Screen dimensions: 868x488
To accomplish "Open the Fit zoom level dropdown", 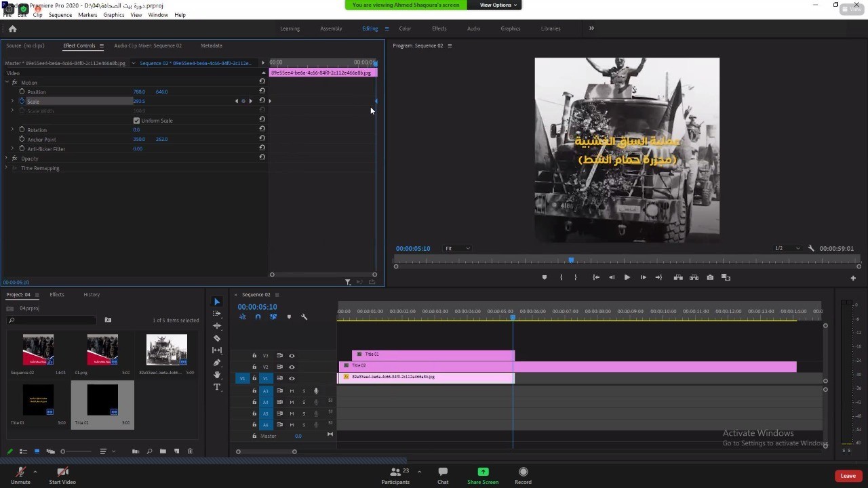I will (457, 249).
